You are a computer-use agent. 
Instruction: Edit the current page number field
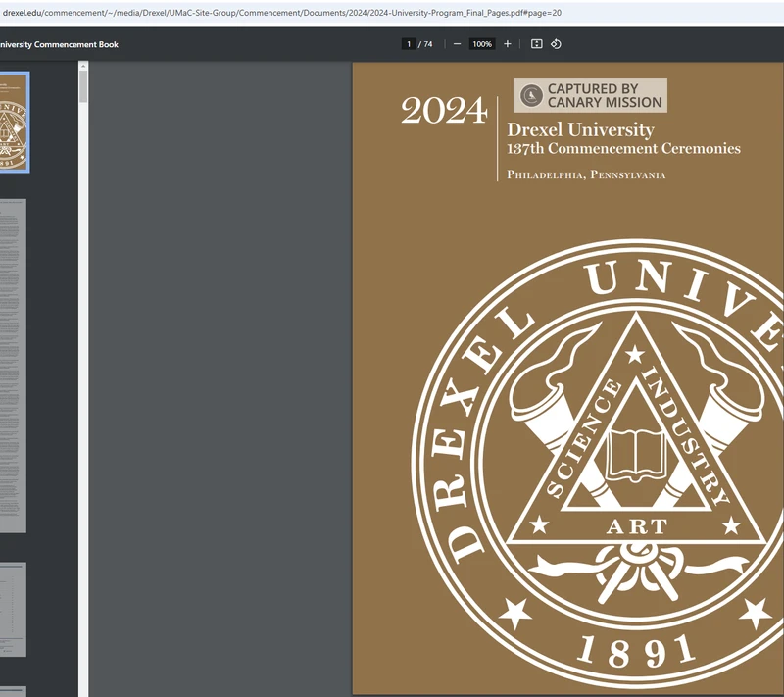coord(409,44)
